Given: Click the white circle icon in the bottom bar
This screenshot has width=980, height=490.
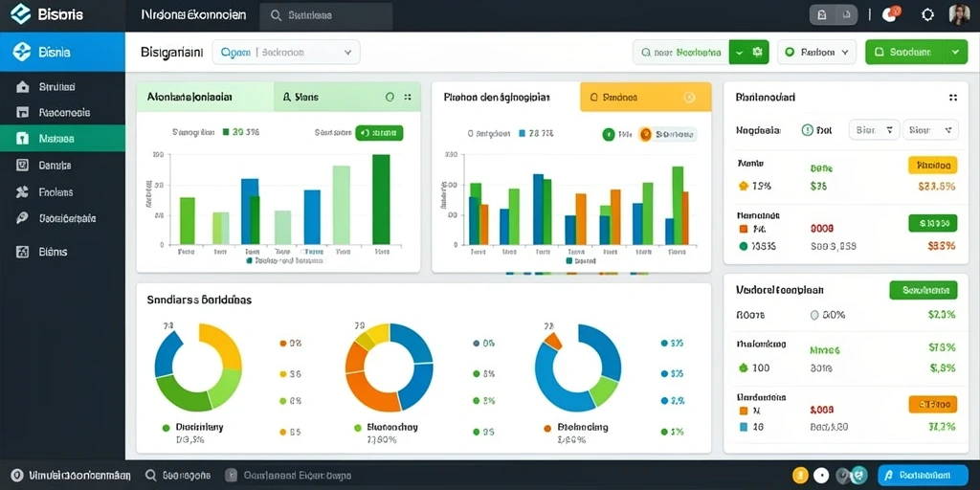Looking at the screenshot, I should pos(821,475).
